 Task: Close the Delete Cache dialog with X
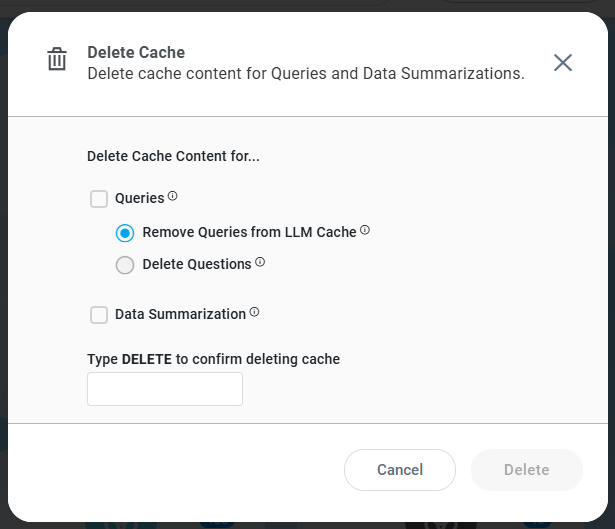(x=563, y=62)
